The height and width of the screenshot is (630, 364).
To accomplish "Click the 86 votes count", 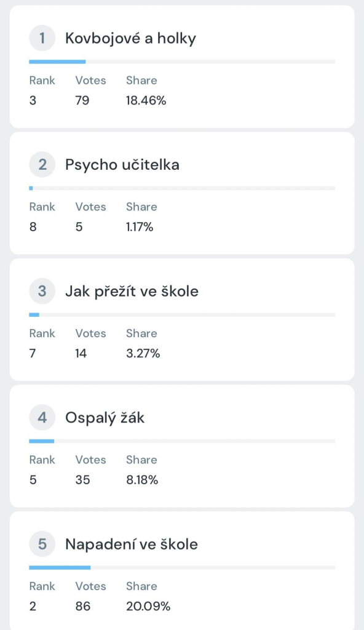I will pos(83,606).
